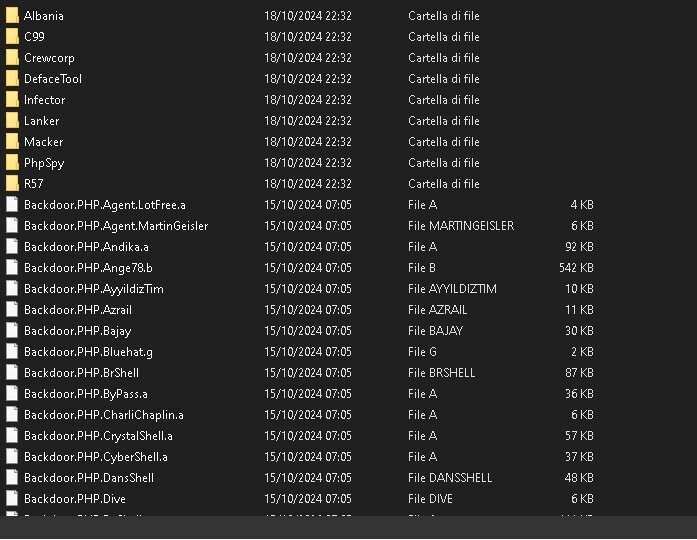
Task: Click the PhpSpy folder name
Action: coord(44,163)
